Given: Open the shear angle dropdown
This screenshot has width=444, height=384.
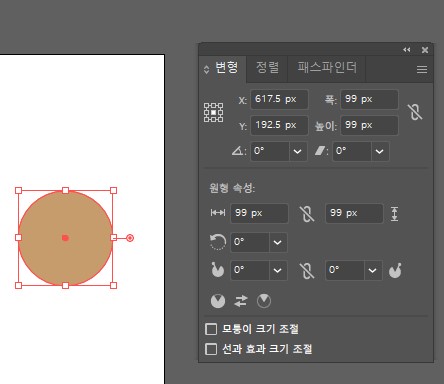Looking at the screenshot, I should tap(380, 151).
